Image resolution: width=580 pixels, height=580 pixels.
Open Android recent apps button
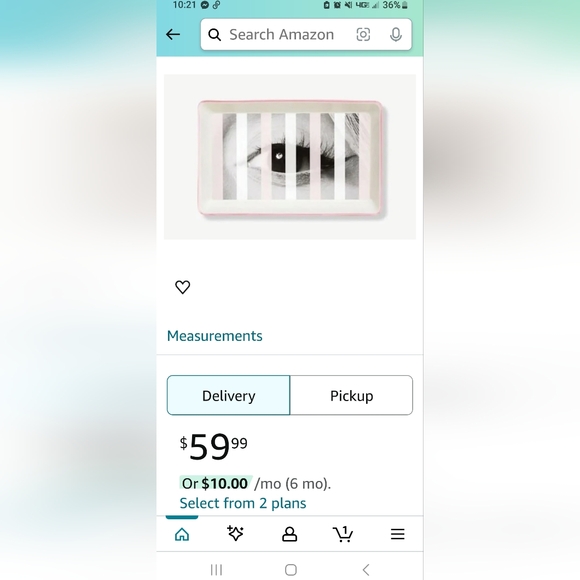216,570
